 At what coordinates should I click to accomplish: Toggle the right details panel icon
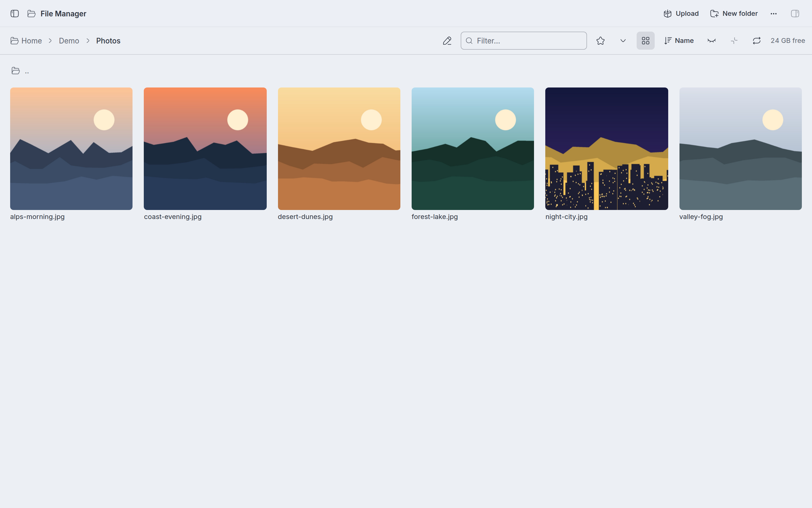pos(795,14)
